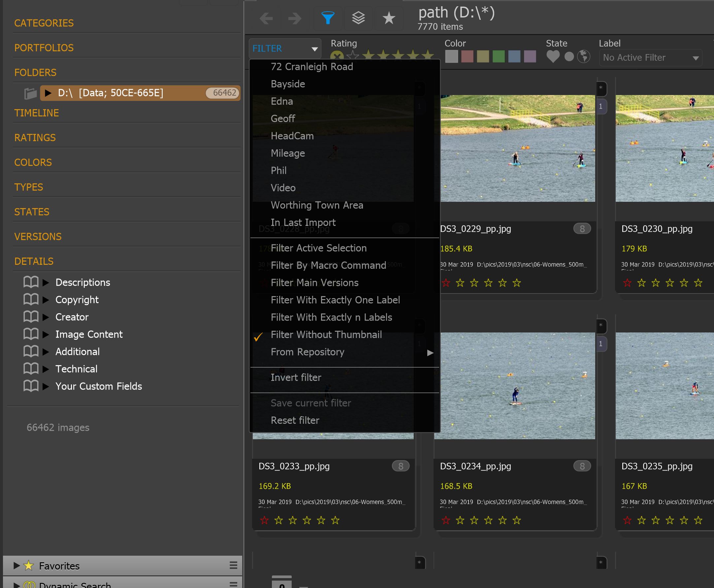Open the CATEGORIES section
This screenshot has height=588, width=714.
coord(44,23)
